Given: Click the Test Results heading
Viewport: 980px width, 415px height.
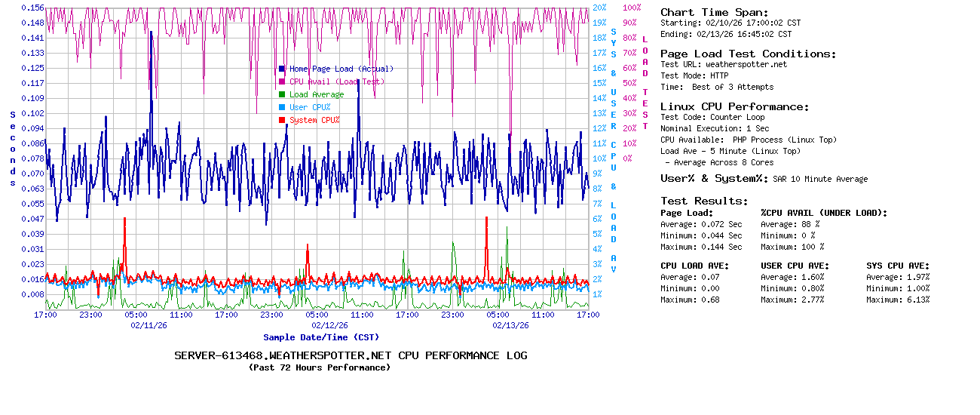Looking at the screenshot, I should [704, 201].
